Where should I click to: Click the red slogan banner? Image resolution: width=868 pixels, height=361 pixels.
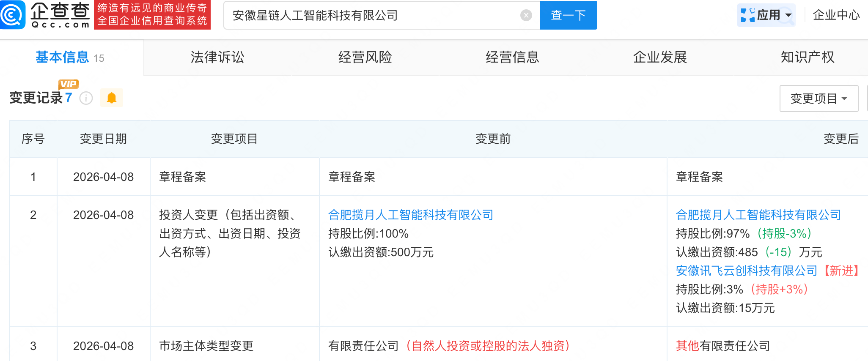click(152, 15)
